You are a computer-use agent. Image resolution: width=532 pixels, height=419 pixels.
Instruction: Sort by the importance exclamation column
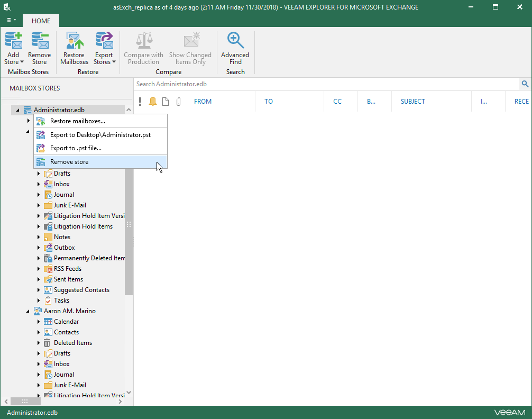[140, 101]
